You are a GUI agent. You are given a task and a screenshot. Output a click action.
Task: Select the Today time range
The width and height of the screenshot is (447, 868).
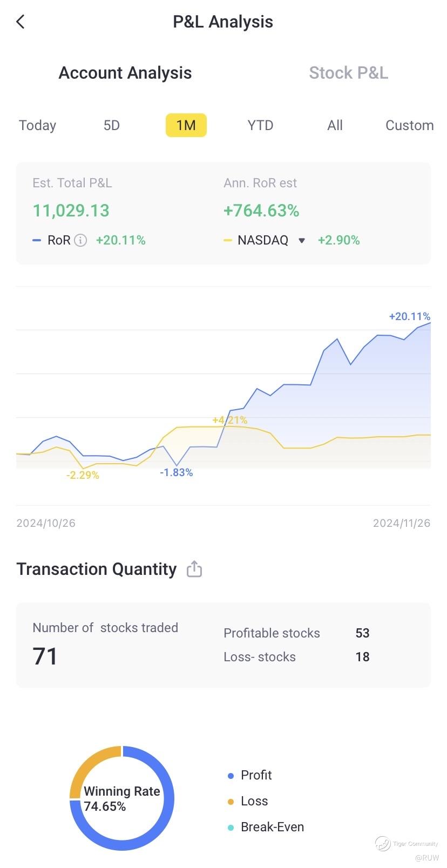tap(37, 125)
